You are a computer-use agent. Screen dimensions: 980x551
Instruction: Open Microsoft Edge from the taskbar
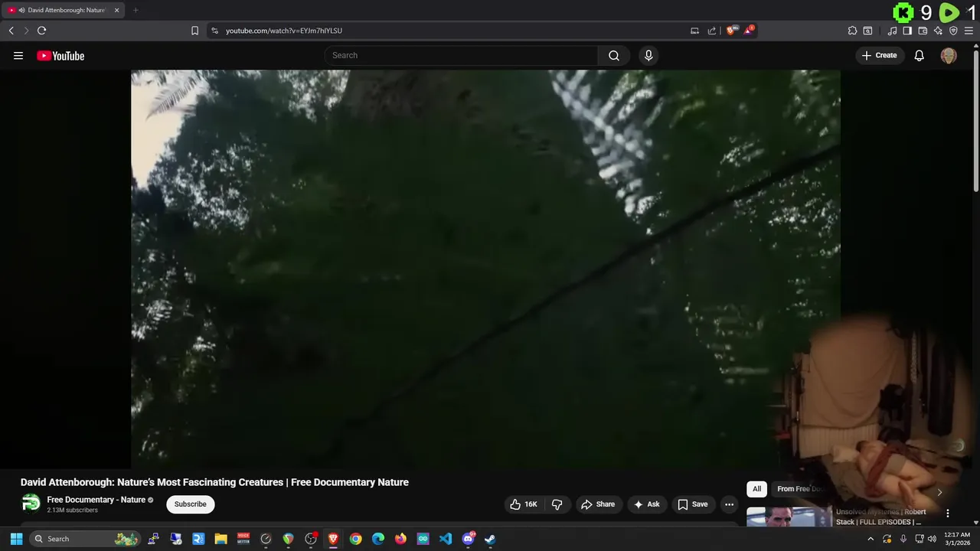pos(378,539)
